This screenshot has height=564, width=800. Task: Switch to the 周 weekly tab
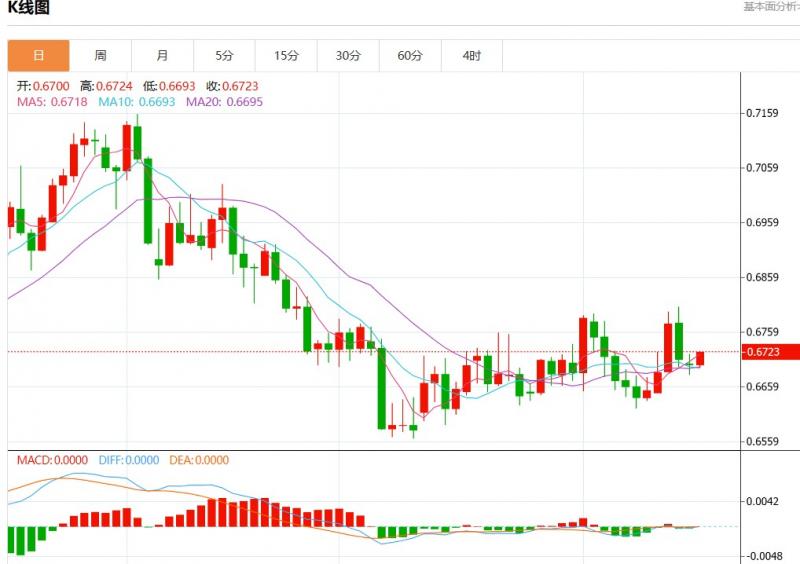pos(101,56)
